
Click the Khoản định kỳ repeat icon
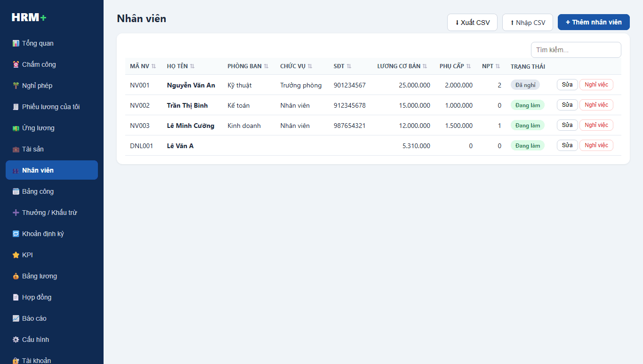click(x=16, y=234)
